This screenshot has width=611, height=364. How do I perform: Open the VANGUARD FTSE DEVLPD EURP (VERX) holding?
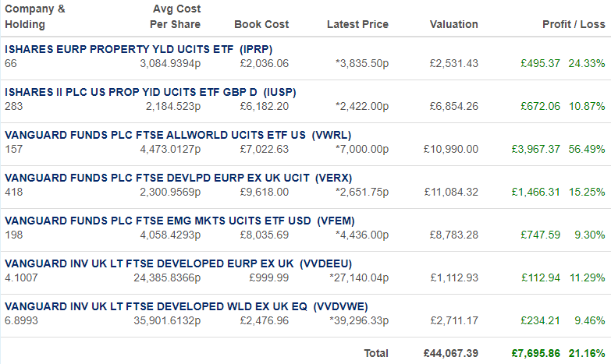click(x=178, y=178)
